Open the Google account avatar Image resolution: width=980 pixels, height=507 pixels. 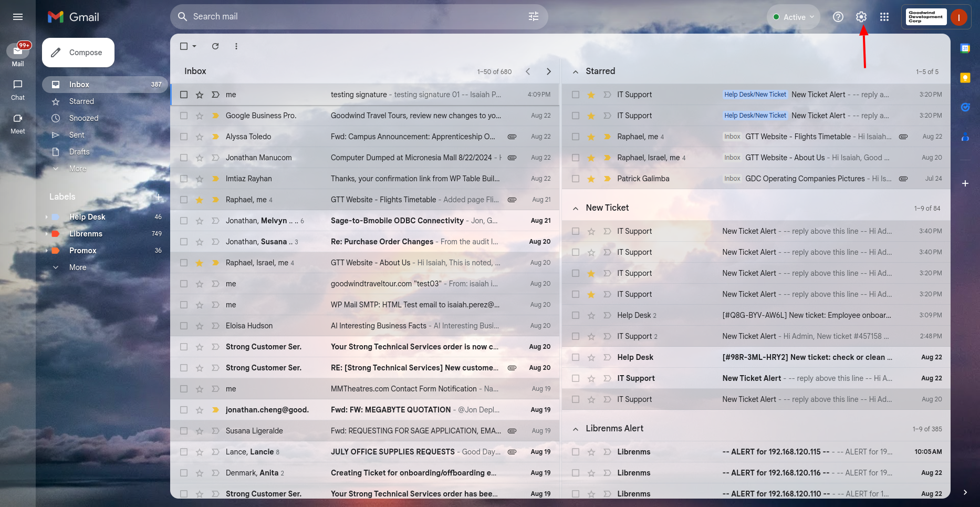point(959,17)
